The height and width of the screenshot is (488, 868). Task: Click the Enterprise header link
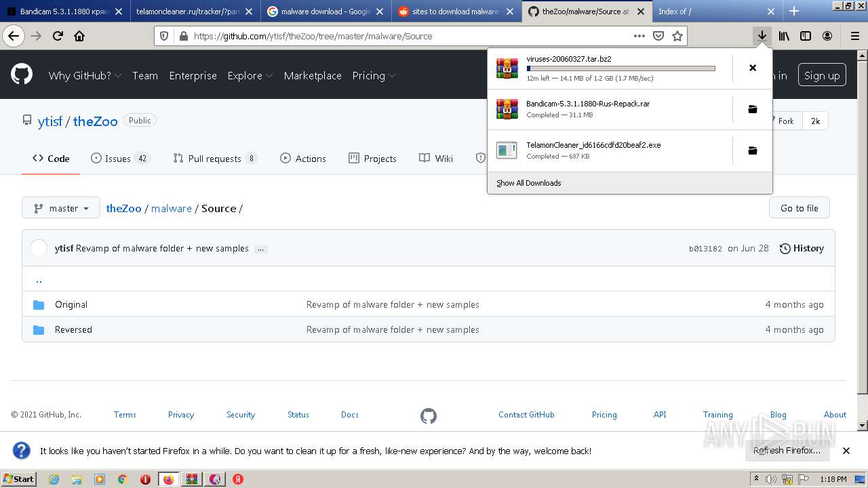[x=193, y=75]
